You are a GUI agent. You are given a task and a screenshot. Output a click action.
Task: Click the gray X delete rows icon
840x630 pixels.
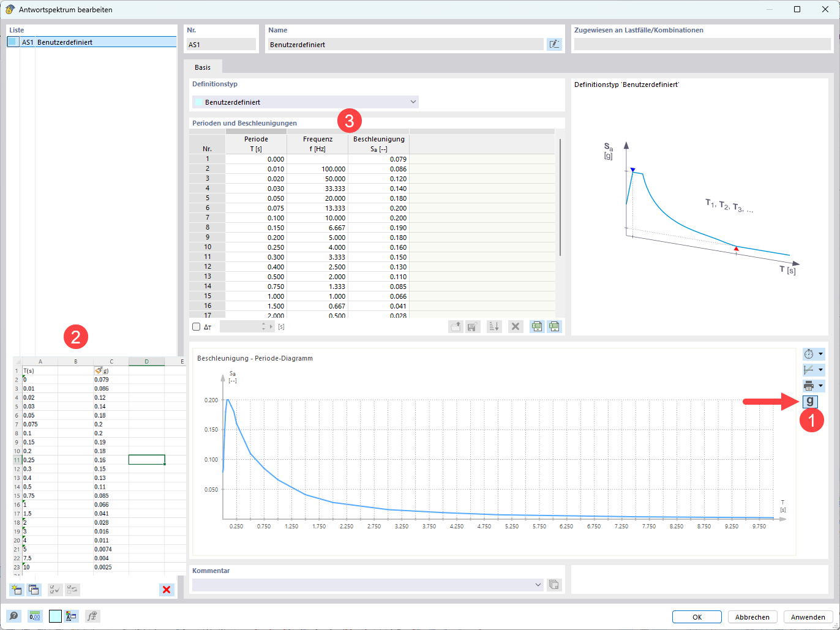coord(516,327)
